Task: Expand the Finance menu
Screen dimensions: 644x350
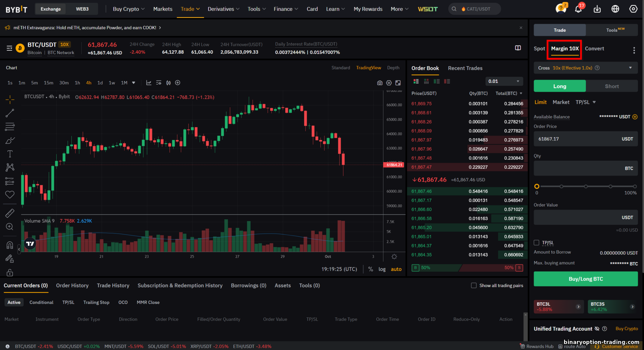Action: click(x=286, y=9)
